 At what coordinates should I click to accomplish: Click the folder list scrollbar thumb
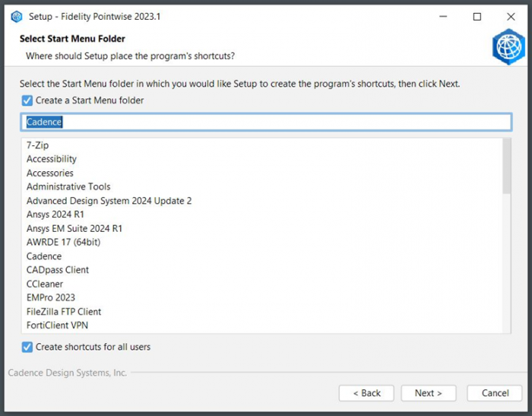tap(507, 166)
